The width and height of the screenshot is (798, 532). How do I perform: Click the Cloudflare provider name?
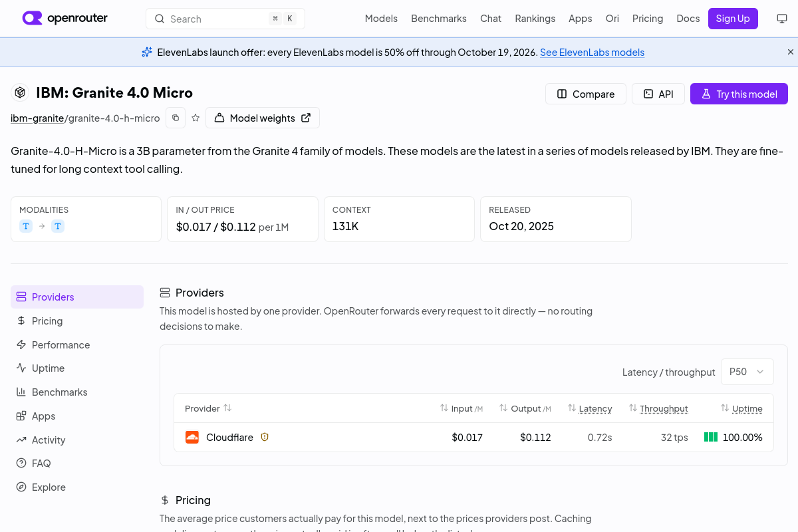(x=229, y=438)
